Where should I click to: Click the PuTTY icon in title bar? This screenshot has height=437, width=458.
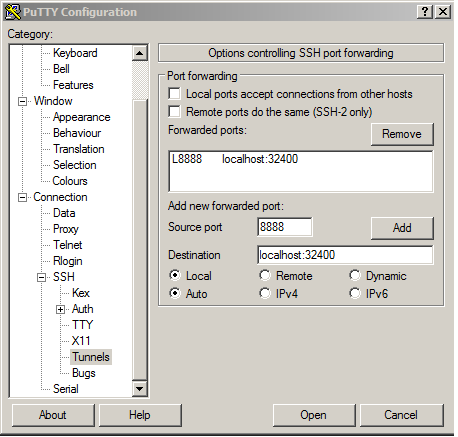click(x=13, y=12)
